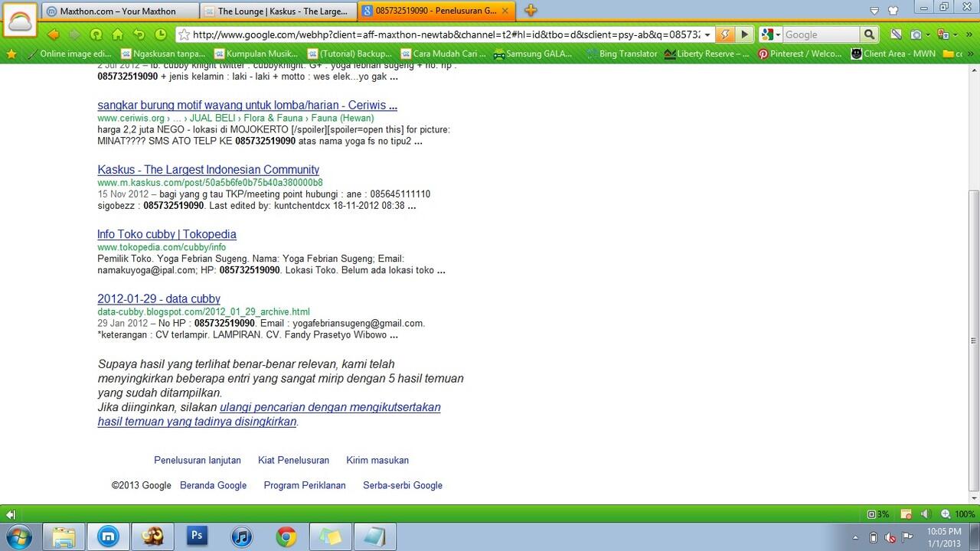Viewport: 980px width, 551px height.
Task: Open iTunes from the taskbar
Action: click(242, 536)
